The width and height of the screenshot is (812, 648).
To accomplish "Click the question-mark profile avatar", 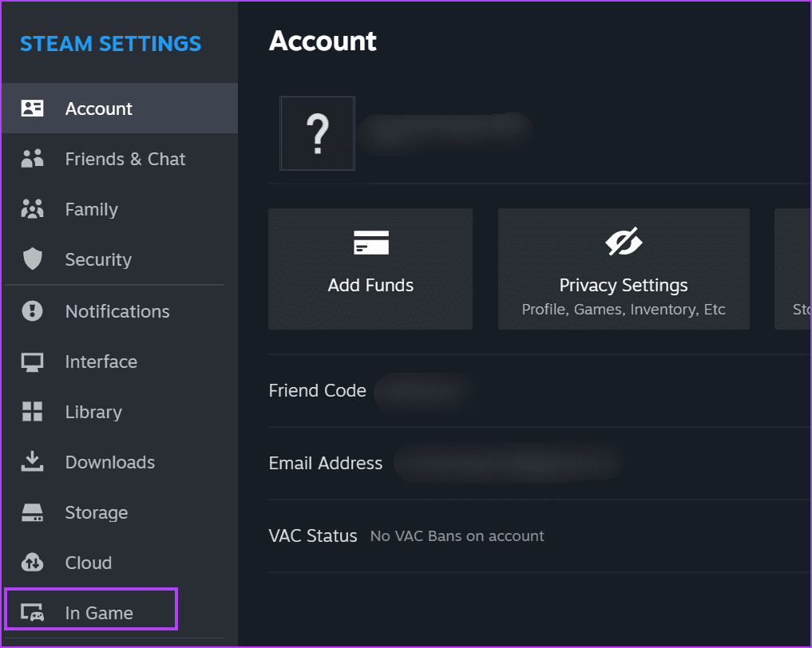I will [318, 133].
